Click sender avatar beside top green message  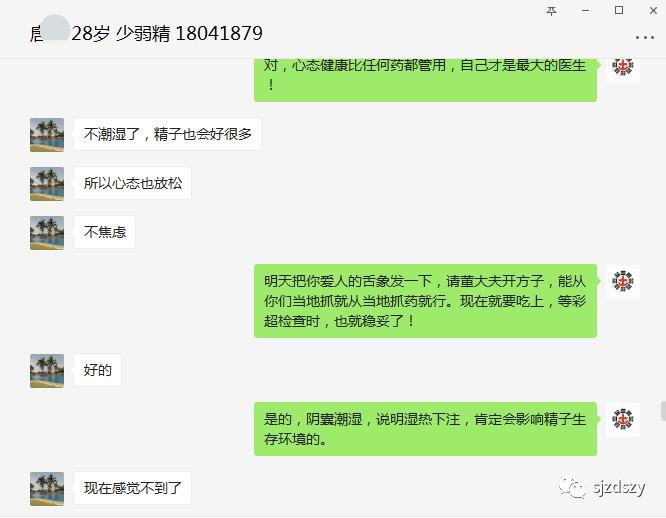pyautogui.click(x=623, y=67)
